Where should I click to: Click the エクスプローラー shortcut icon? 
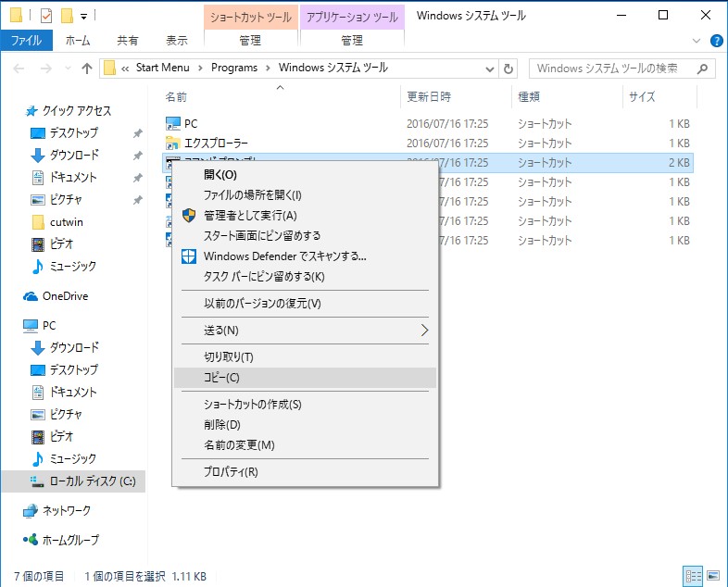pyautogui.click(x=172, y=143)
